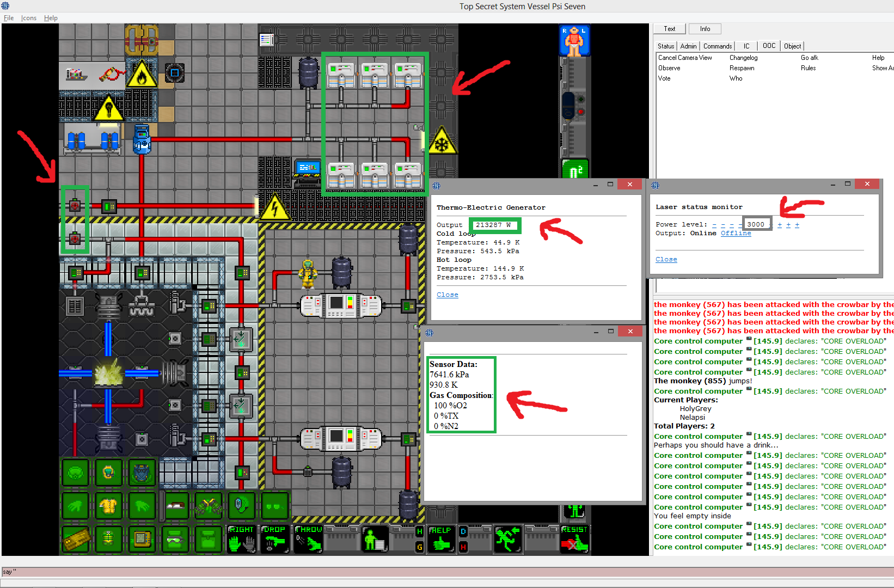Open the Icons menu
Image resolution: width=894 pixels, height=588 pixels.
[x=29, y=18]
